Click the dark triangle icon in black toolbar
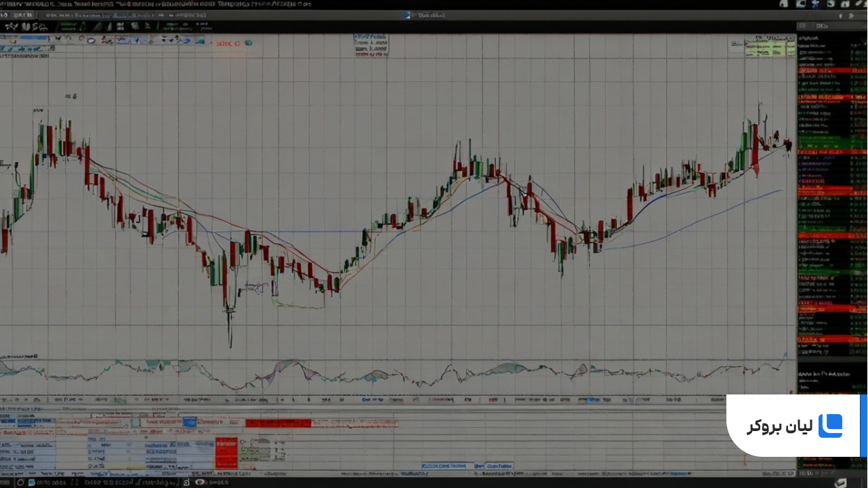868x488 pixels. click(98, 27)
